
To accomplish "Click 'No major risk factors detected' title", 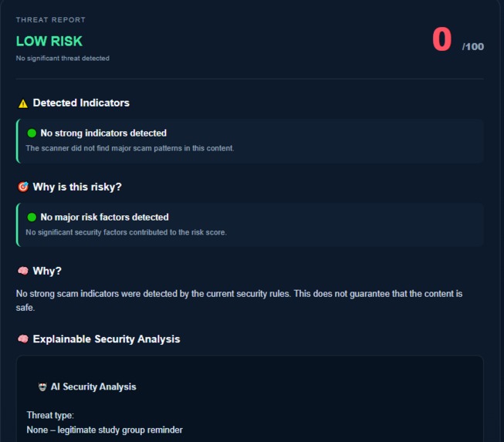I will point(104,218).
